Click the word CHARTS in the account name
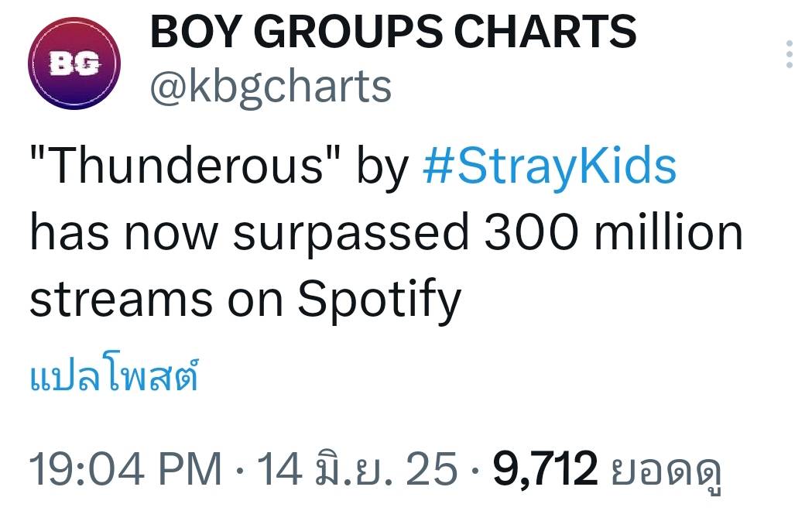This screenshot has width=812, height=511. click(545, 32)
